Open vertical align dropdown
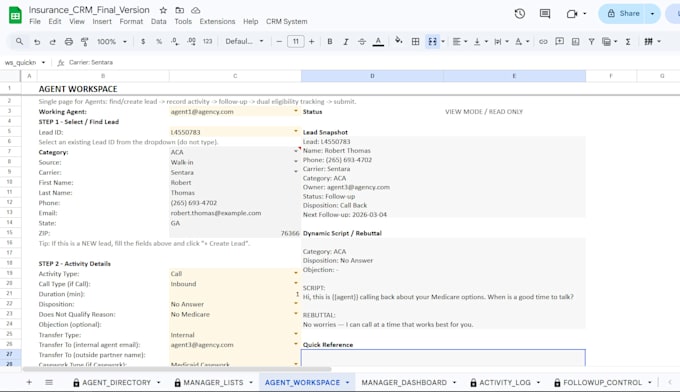Viewport: 680px width, 392px height. pos(480,42)
